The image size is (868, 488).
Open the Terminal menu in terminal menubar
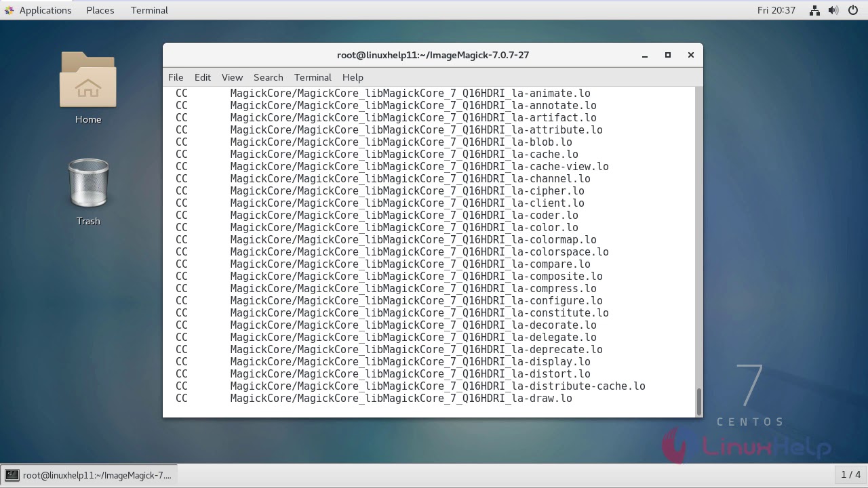pos(313,77)
